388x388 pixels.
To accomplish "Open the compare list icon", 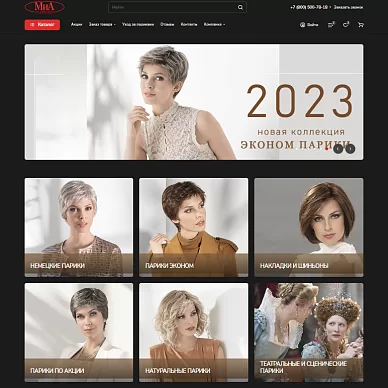I will tap(331, 24).
